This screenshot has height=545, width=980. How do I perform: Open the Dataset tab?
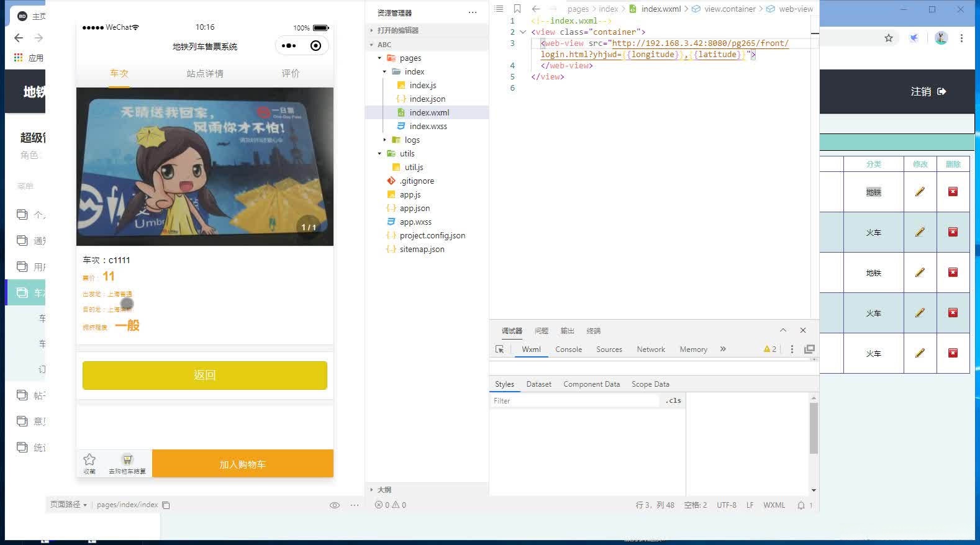pos(539,384)
